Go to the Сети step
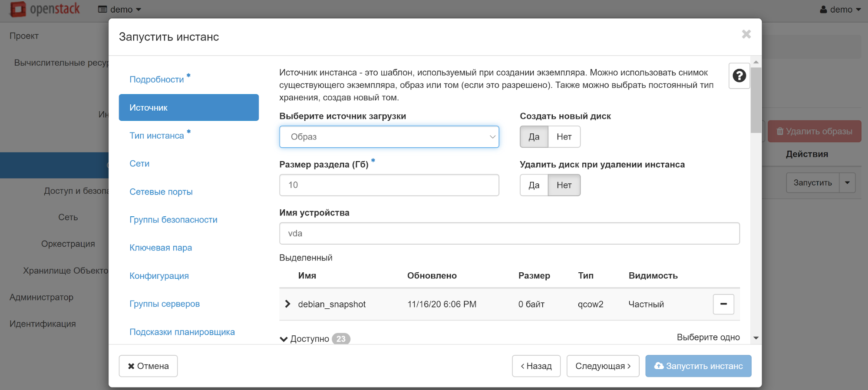 tap(139, 164)
